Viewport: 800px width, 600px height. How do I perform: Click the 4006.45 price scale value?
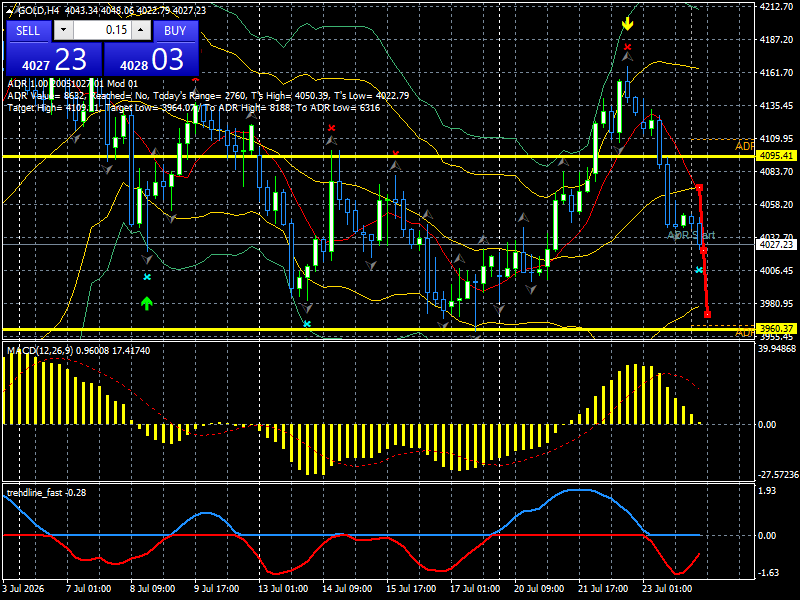(776, 270)
